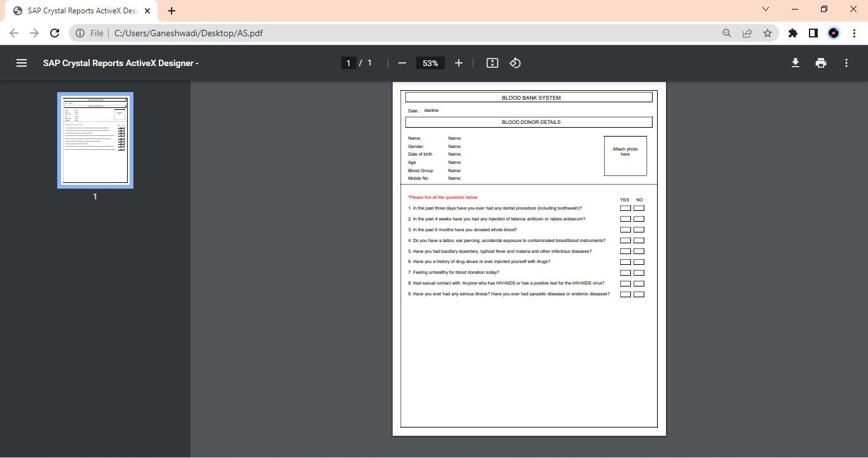Viewport: 868px width, 458px height.
Task: Click the Blood Group label
Action: click(421, 171)
